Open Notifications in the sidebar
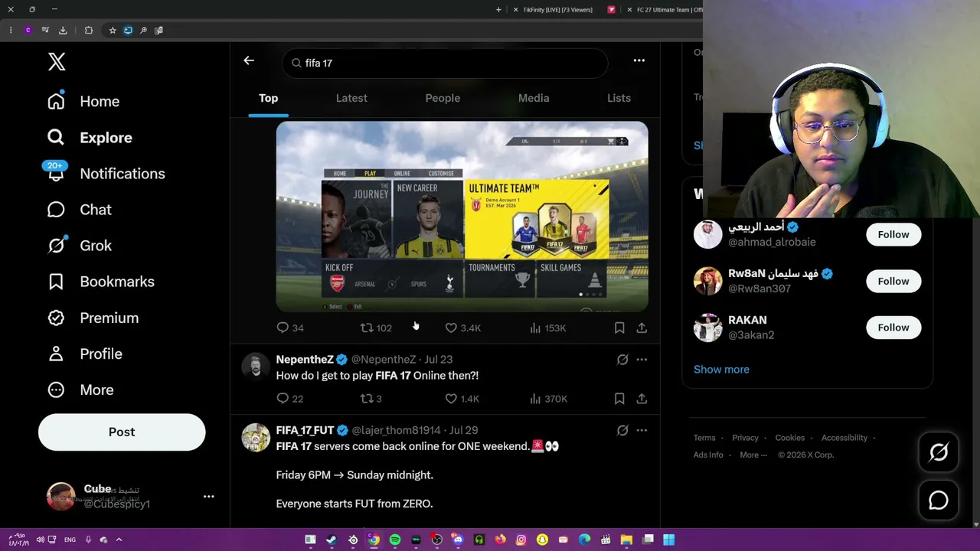The width and height of the screenshot is (980, 551). coord(106,174)
